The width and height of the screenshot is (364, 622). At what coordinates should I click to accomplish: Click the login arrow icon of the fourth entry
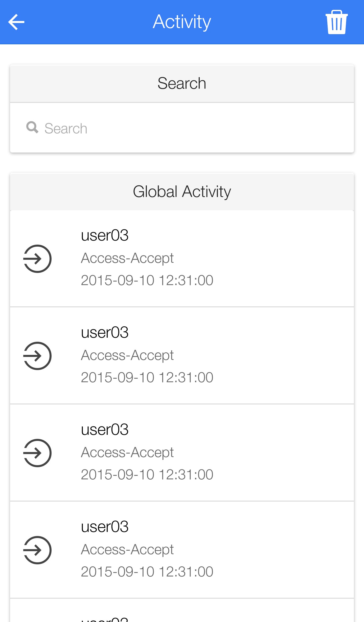pyautogui.click(x=37, y=550)
